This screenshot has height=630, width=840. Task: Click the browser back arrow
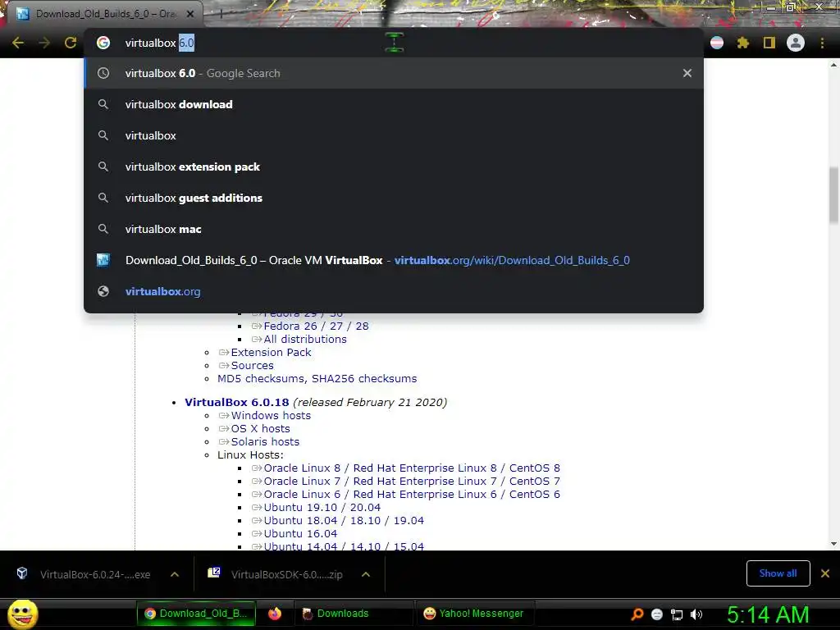18,43
